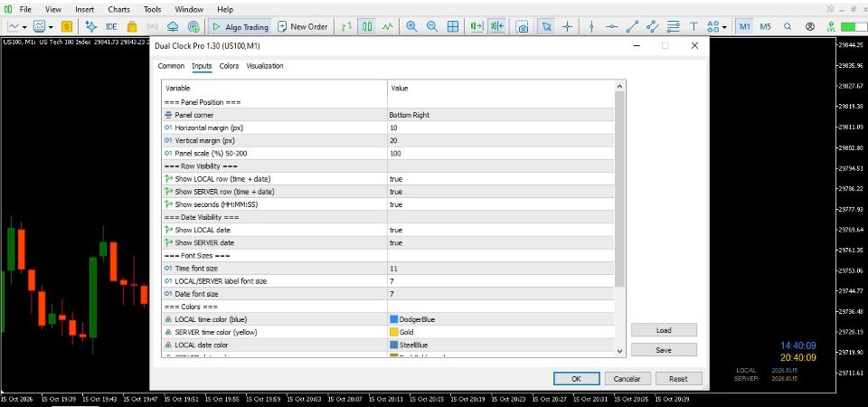868x407 pixels.
Task: Switch chart to line chart mode
Action: coord(388,26)
